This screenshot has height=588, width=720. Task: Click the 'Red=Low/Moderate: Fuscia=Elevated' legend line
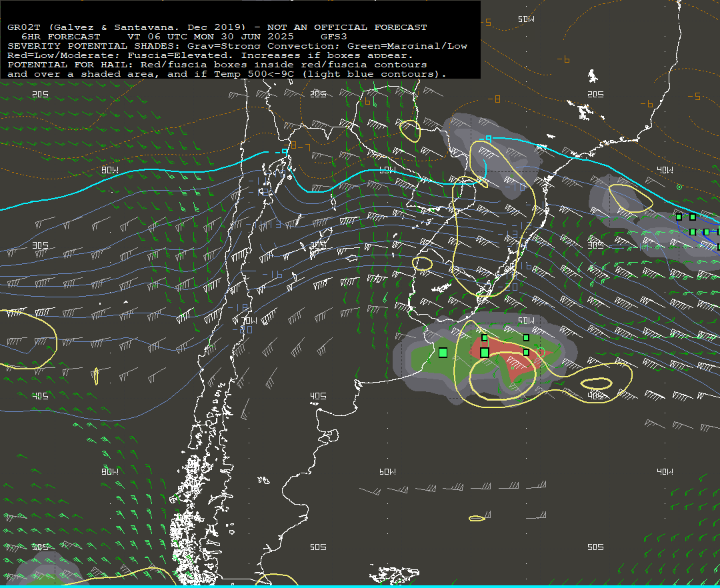point(210,55)
